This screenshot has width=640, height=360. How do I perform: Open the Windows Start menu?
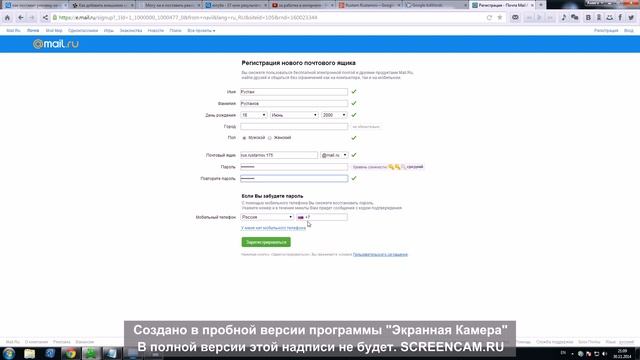(x=9, y=353)
